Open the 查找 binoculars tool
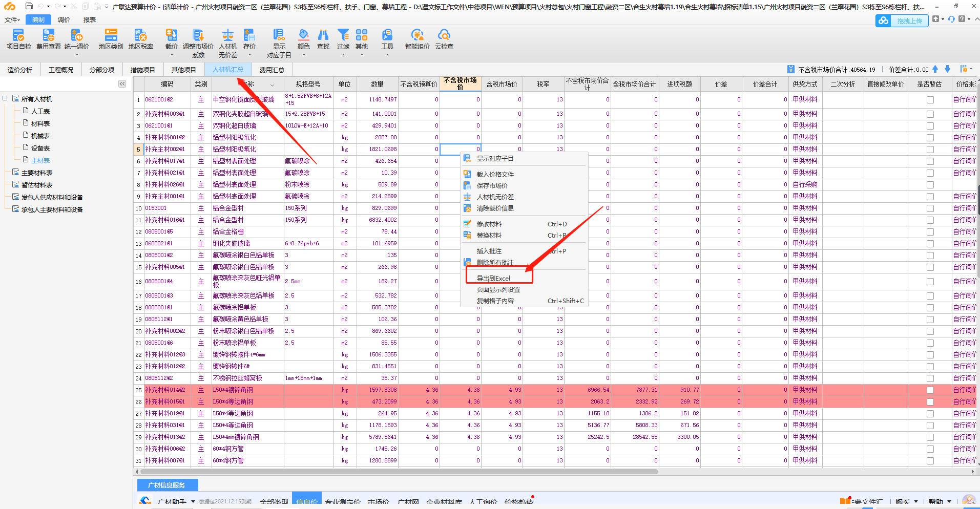The width and height of the screenshot is (980, 509). (323, 35)
